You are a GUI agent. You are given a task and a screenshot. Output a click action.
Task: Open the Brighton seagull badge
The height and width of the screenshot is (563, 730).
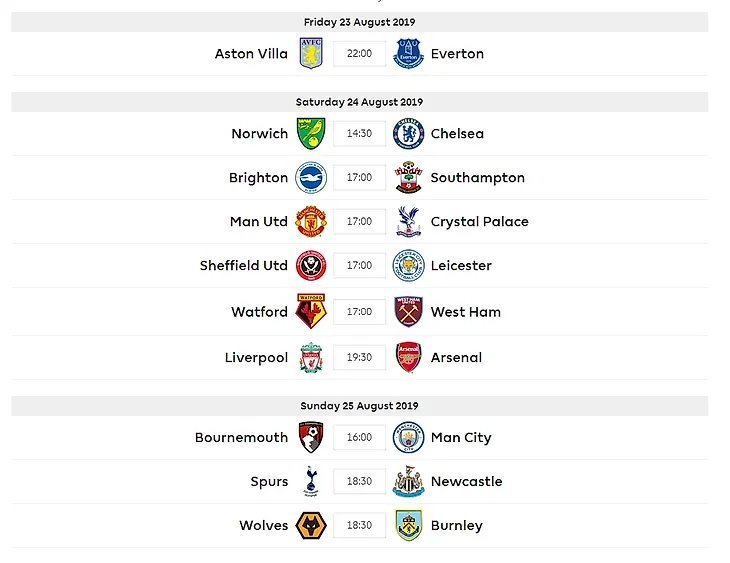(x=311, y=177)
